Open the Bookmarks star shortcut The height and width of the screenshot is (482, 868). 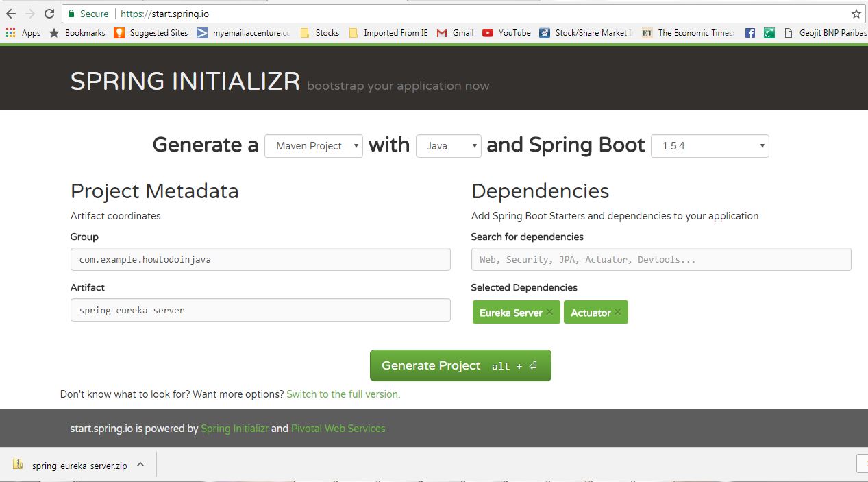point(77,33)
